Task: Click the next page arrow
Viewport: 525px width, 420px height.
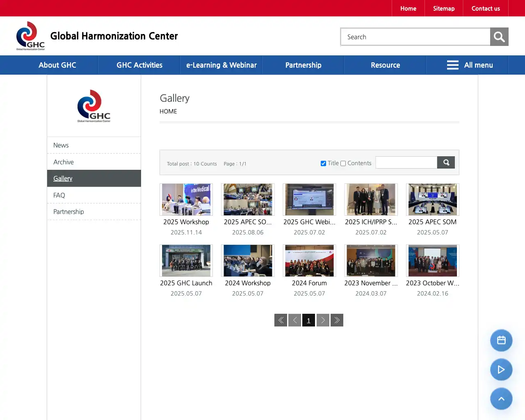Action: (323, 320)
